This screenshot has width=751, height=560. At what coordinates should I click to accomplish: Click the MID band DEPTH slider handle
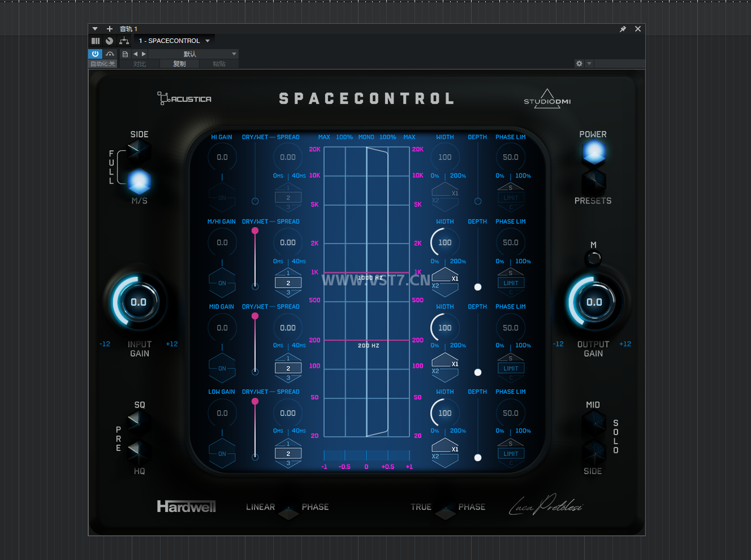478,372
